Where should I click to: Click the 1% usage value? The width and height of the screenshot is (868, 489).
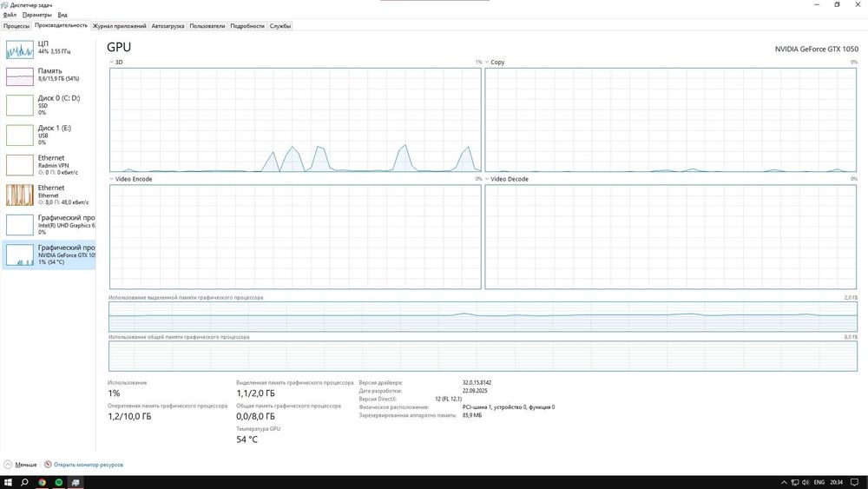(x=114, y=393)
